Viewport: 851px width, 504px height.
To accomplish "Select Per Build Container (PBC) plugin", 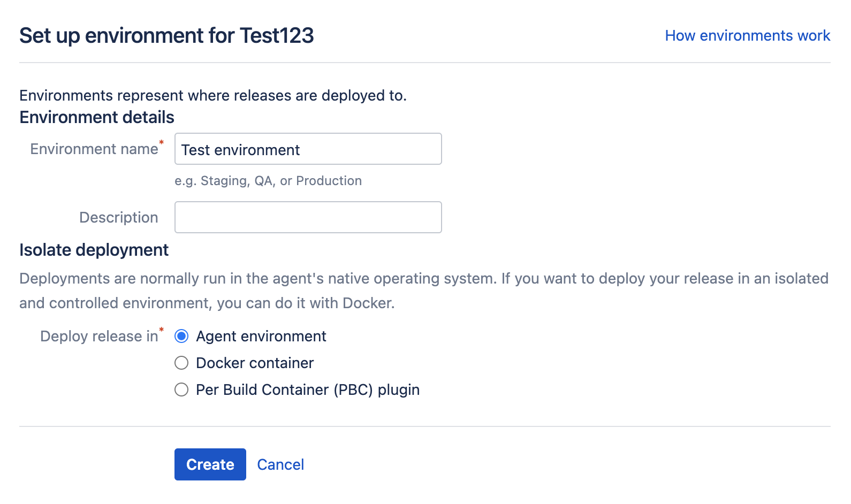I will pos(181,390).
